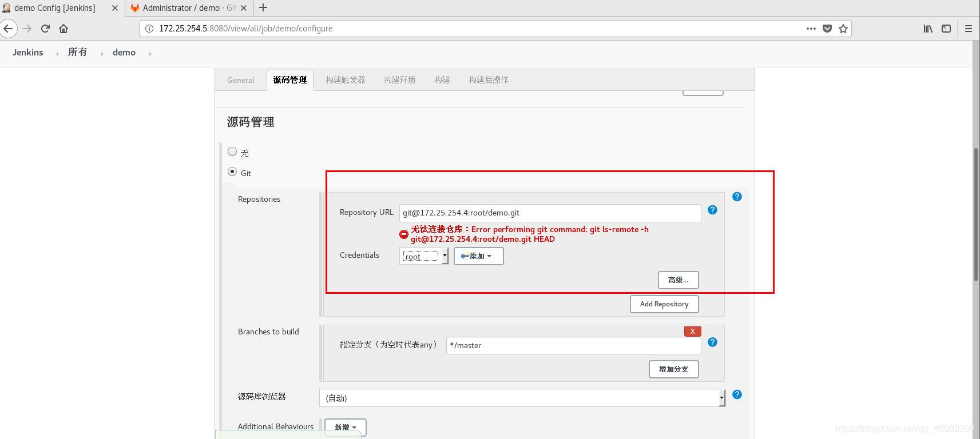
Task: Save the page to Pocket icon
Action: (827, 29)
